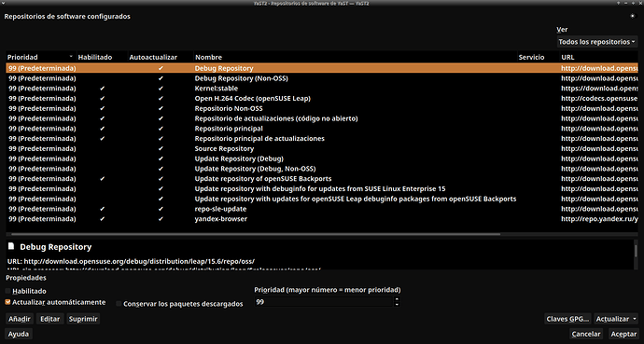
Task: Select Update Repository (Debug, Non-OSS)
Action: (322, 169)
